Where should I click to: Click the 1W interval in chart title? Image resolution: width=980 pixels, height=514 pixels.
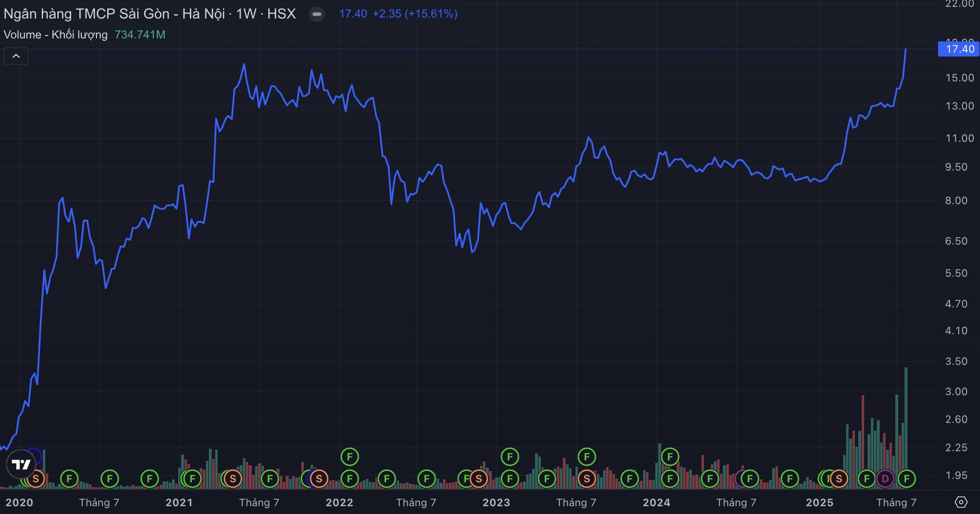coord(246,14)
